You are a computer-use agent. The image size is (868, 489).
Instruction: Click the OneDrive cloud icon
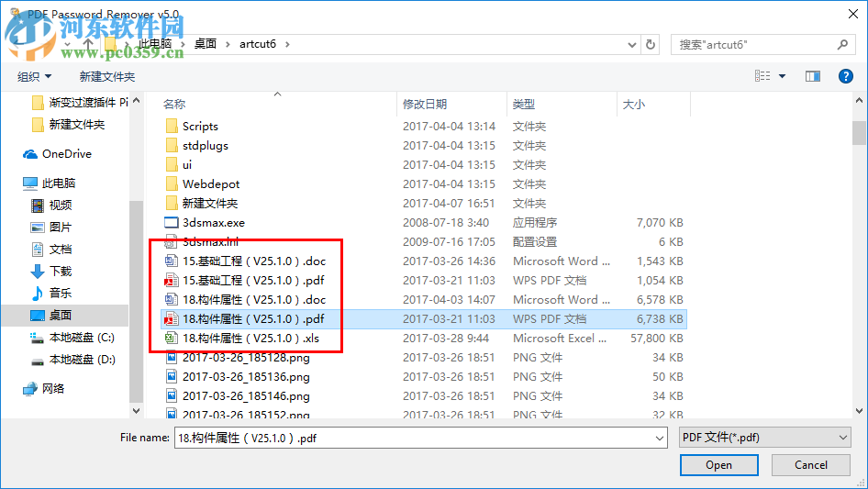point(30,154)
